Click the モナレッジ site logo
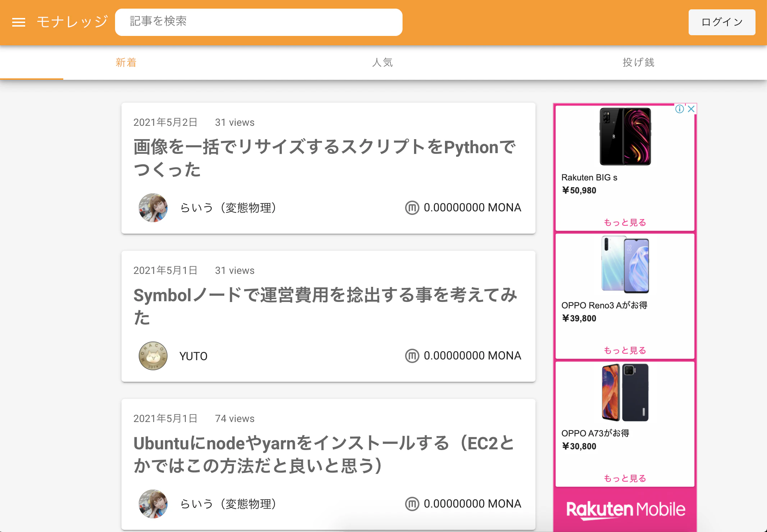 [x=72, y=22]
